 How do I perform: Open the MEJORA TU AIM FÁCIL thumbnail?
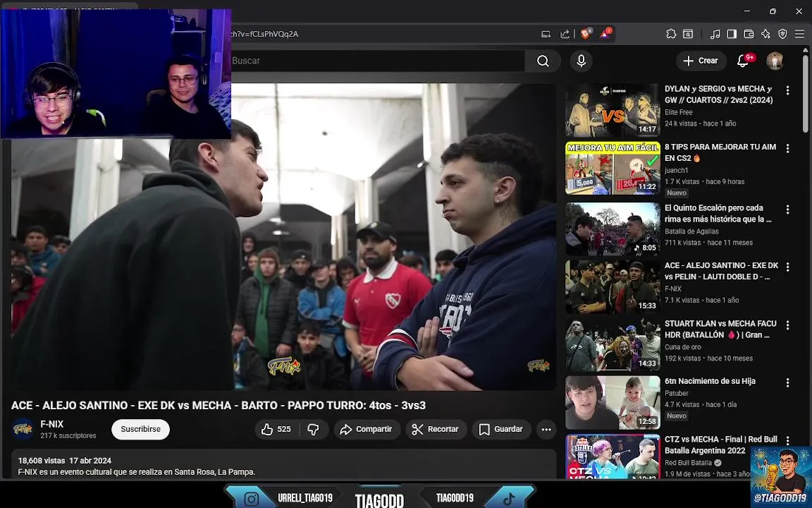coord(613,169)
